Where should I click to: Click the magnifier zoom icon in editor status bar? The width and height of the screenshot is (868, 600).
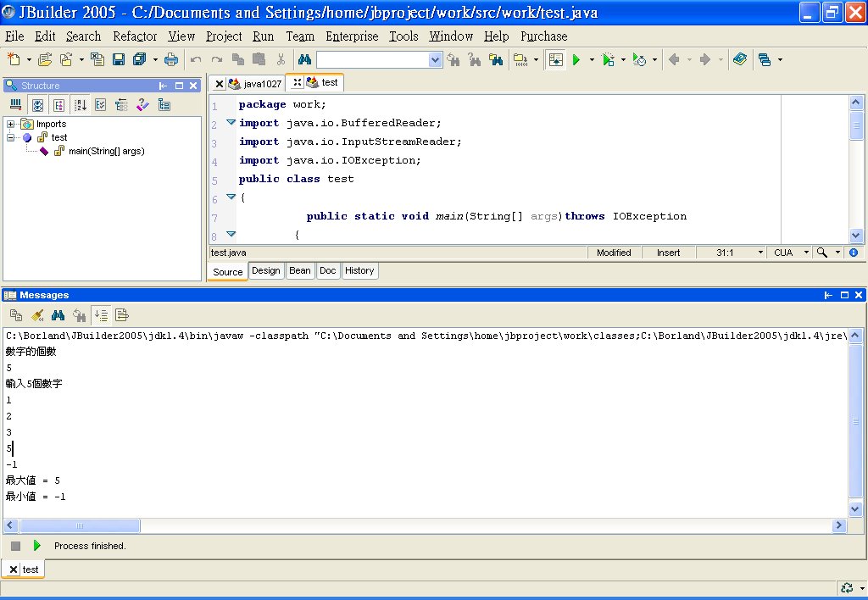[822, 253]
